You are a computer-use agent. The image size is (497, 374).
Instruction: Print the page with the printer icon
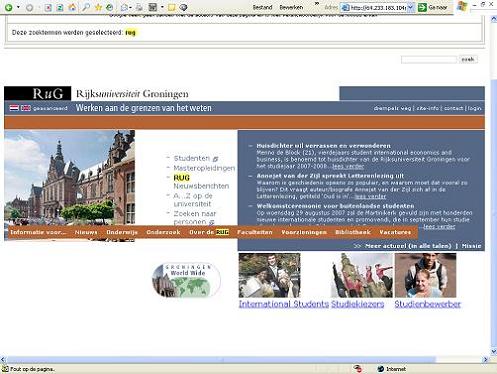(x=139, y=7)
